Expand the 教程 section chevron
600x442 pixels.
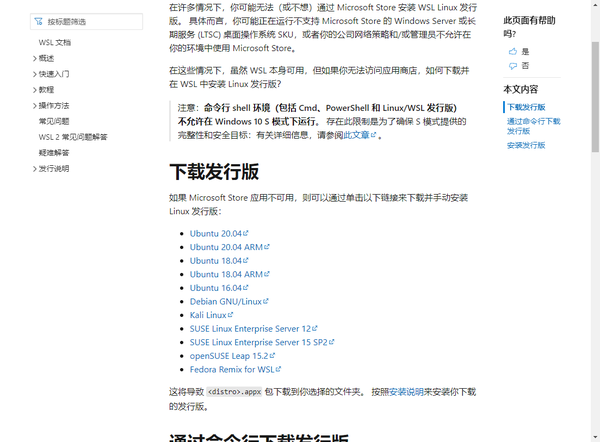34,90
